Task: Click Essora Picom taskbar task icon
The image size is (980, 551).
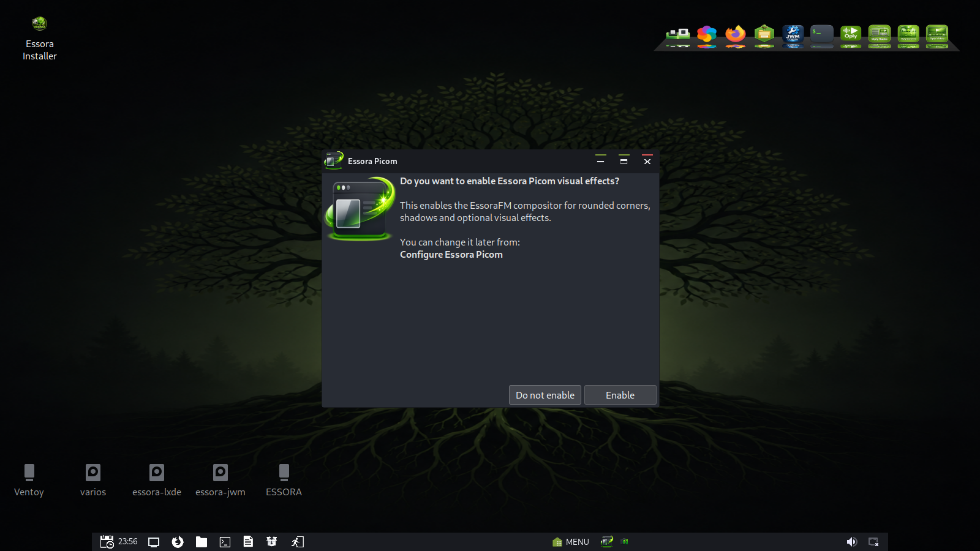Action: click(x=607, y=541)
